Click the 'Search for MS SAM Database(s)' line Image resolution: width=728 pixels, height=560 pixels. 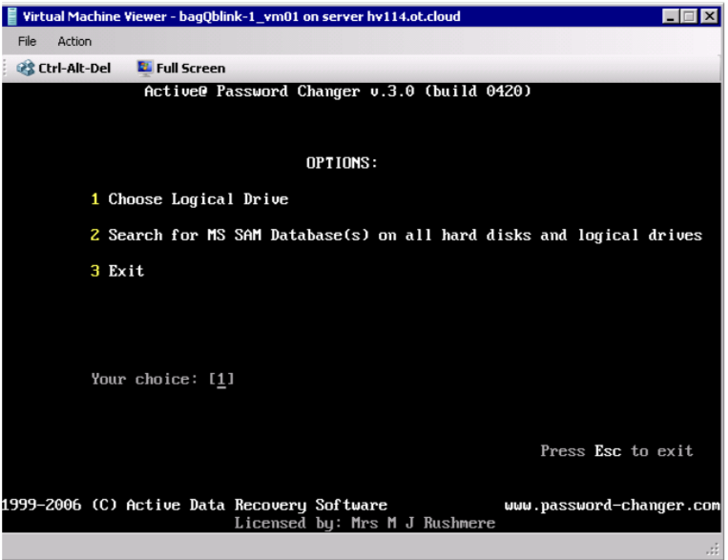click(405, 235)
